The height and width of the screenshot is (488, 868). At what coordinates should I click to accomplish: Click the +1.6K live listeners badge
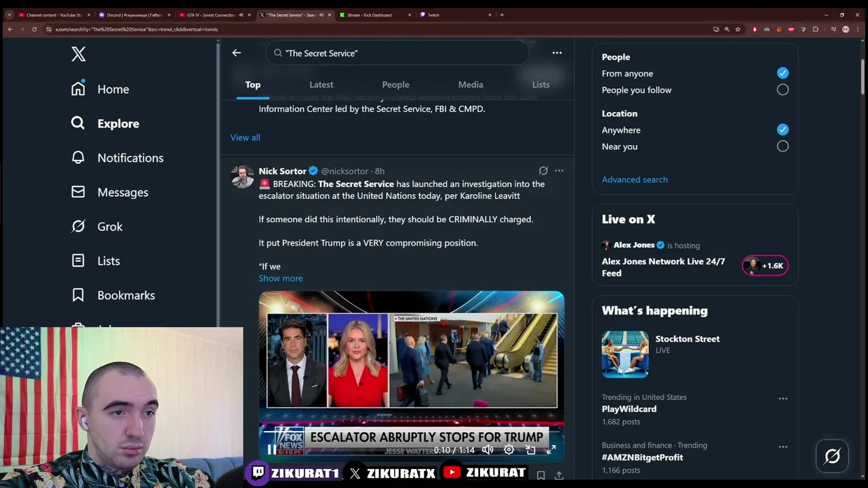765,266
